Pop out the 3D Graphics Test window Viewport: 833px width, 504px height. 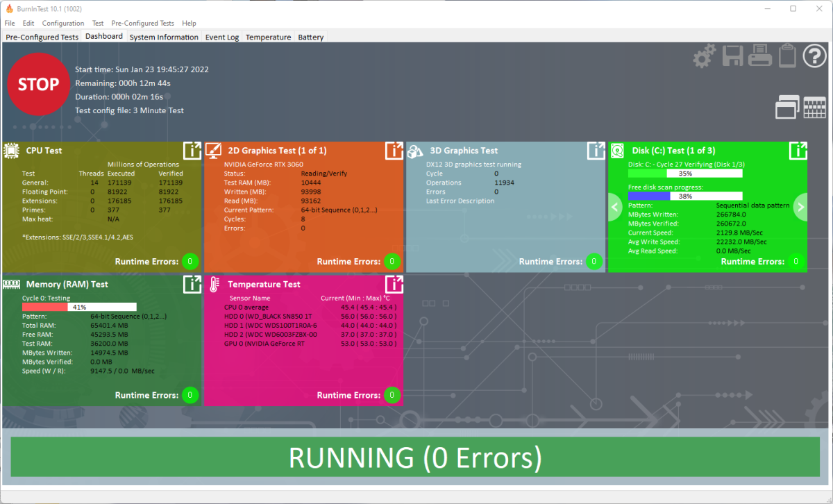point(596,151)
